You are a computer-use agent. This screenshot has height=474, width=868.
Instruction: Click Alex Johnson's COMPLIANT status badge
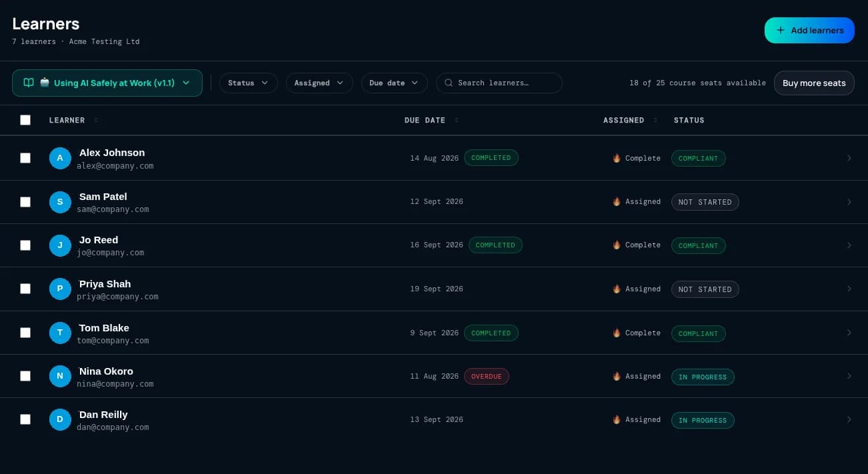(699, 158)
